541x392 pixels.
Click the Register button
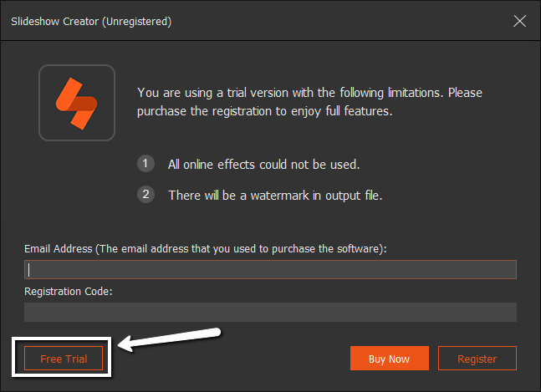pos(477,359)
